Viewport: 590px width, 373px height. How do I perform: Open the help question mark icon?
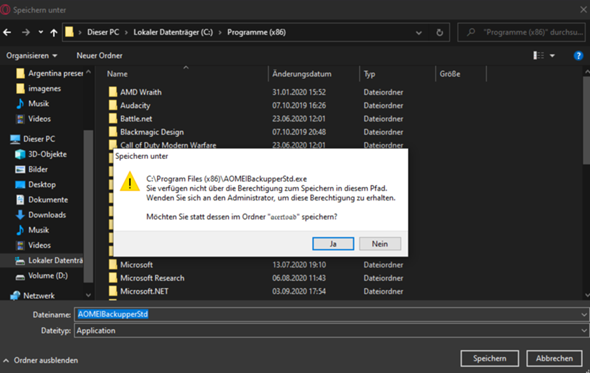click(x=578, y=56)
